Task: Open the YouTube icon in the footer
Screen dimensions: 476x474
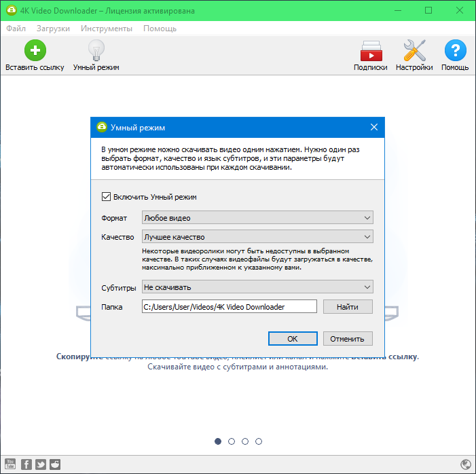Action: [10, 464]
